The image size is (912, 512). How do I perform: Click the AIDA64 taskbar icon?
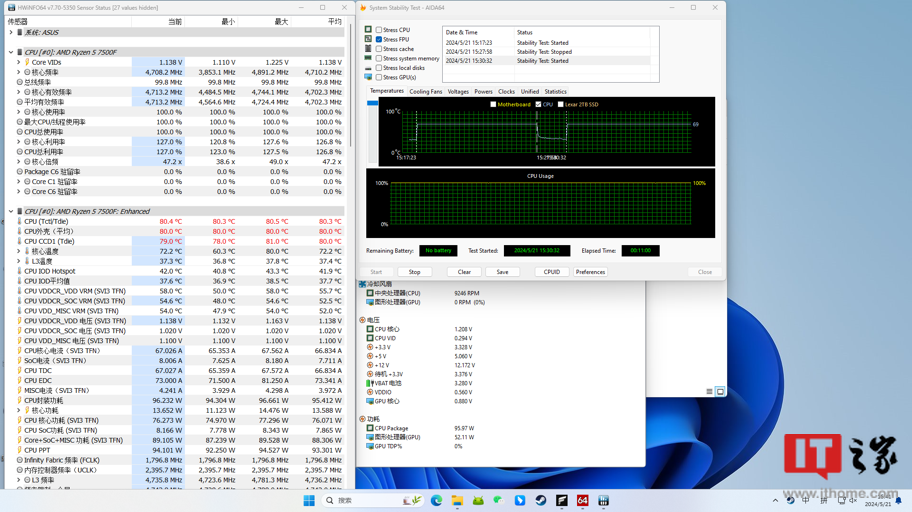pyautogui.click(x=583, y=501)
